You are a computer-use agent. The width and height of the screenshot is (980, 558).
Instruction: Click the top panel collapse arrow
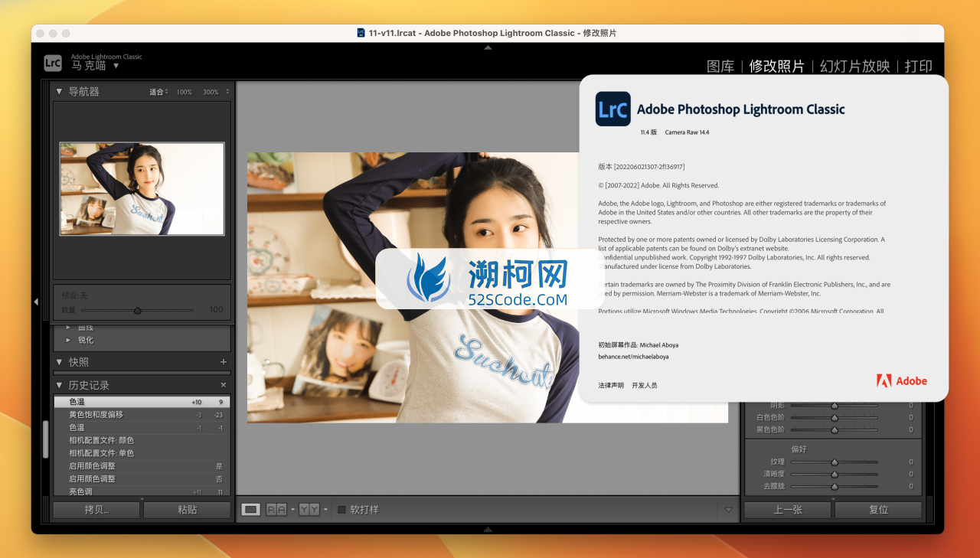488,47
